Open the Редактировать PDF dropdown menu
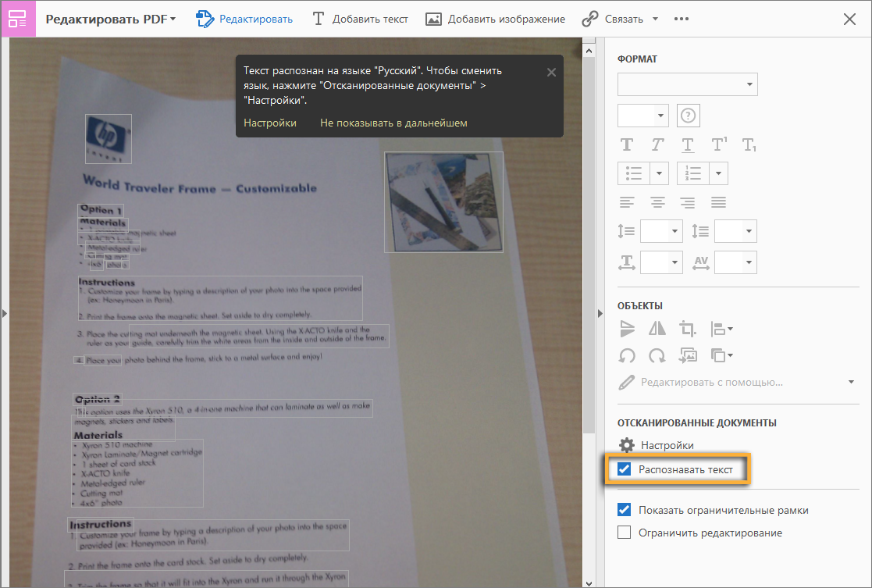 (x=110, y=19)
